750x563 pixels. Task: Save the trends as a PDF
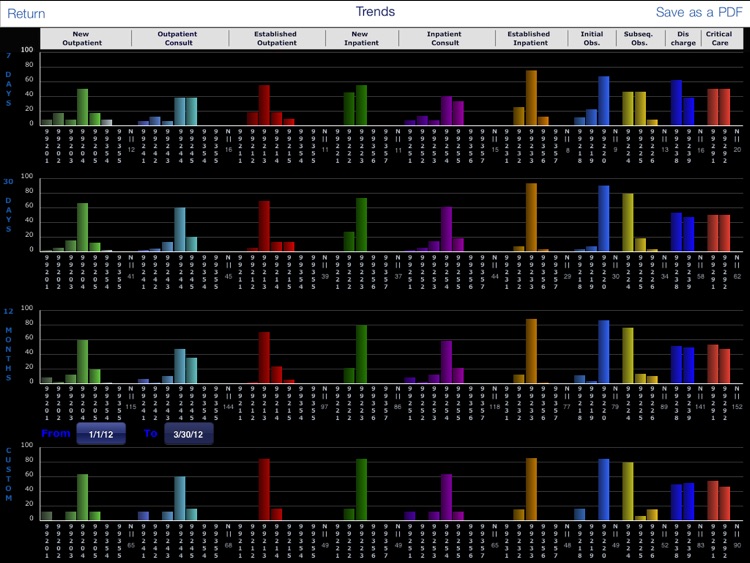699,12
